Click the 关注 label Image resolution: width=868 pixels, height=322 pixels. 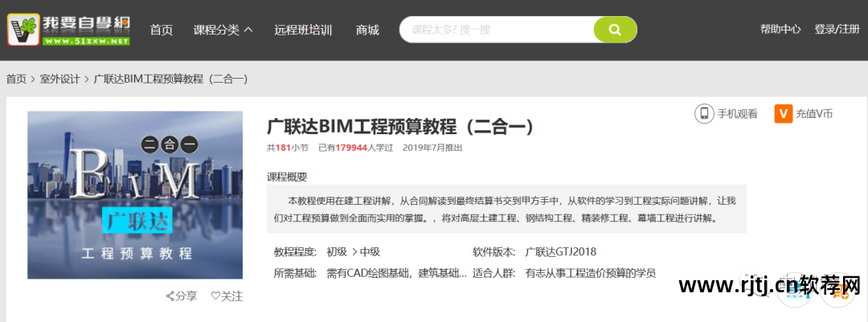pos(232,296)
